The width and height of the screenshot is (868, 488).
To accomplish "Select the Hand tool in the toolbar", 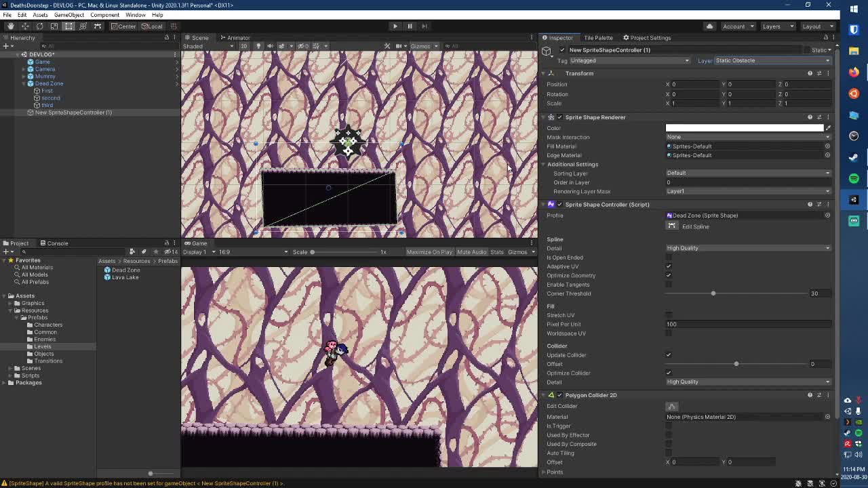I will pyautogui.click(x=11, y=26).
